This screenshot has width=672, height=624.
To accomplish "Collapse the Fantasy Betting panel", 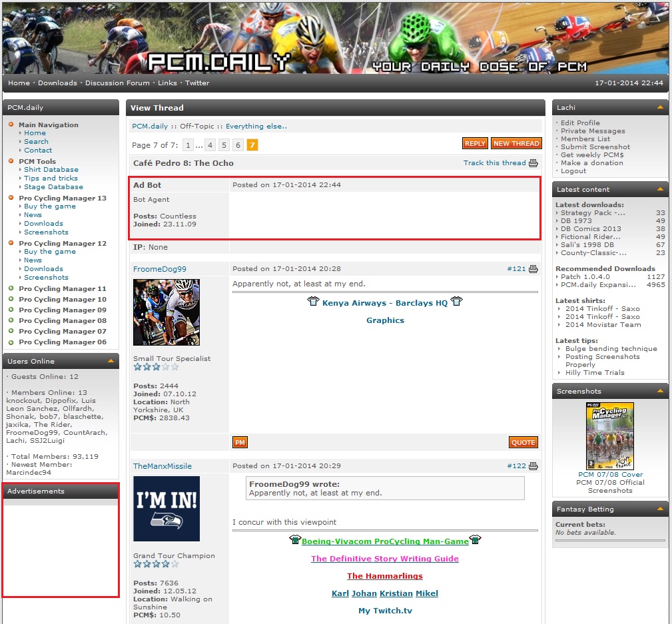I will tap(660, 509).
